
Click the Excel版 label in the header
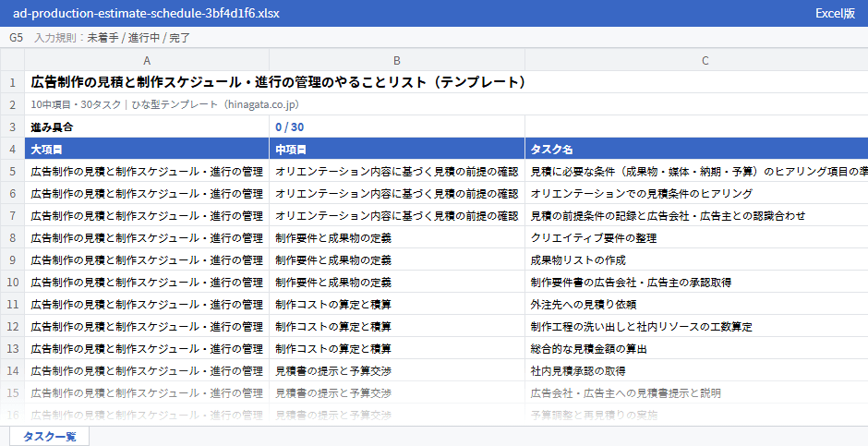(x=835, y=13)
